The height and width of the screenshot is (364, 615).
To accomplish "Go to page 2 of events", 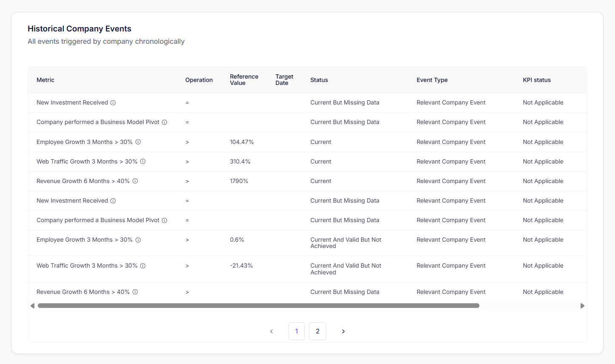I will (x=317, y=331).
